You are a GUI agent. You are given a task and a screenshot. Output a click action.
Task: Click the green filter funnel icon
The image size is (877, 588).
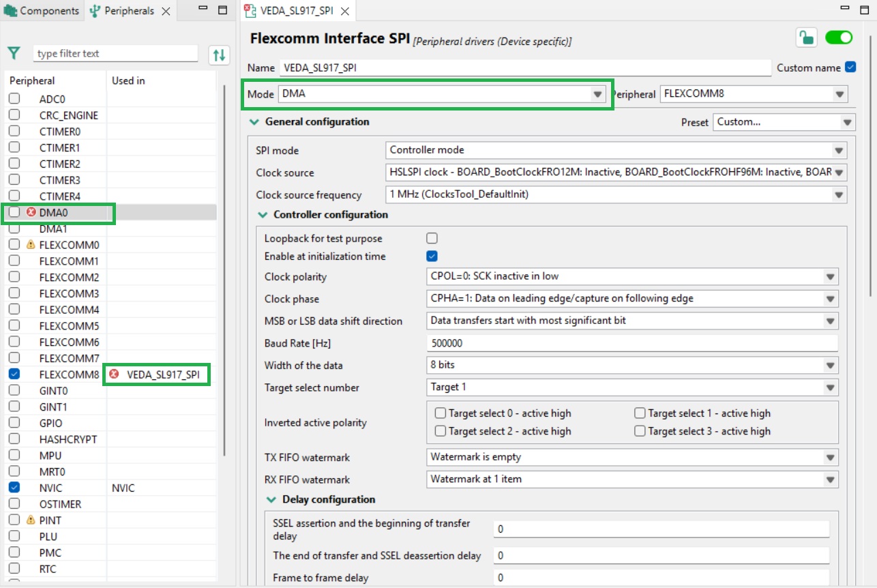click(x=14, y=53)
